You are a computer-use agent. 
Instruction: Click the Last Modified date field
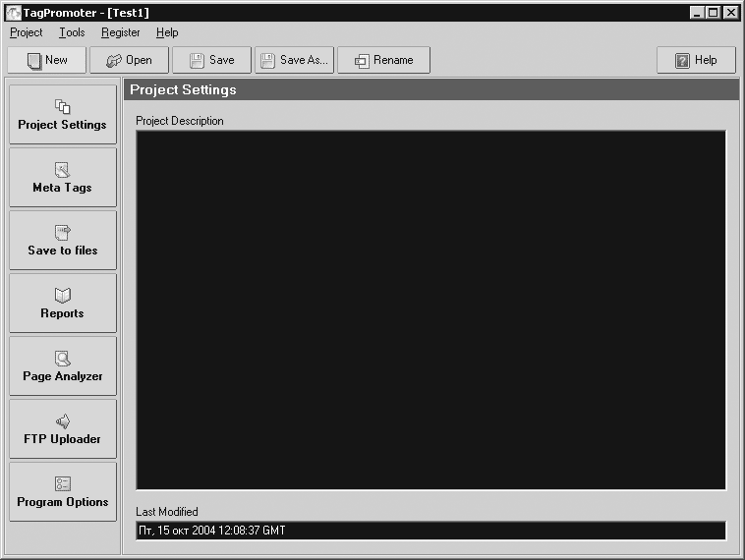[x=430, y=531]
